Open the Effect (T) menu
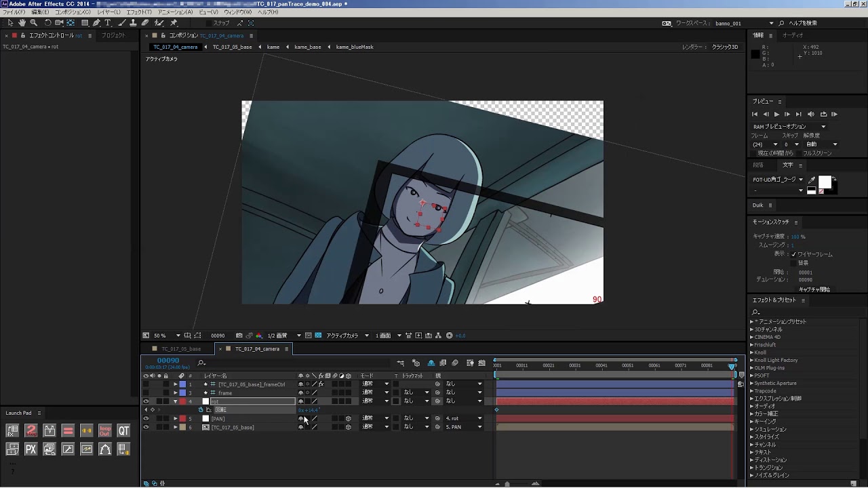Viewport: 868px width, 488px height. pyautogui.click(x=139, y=12)
